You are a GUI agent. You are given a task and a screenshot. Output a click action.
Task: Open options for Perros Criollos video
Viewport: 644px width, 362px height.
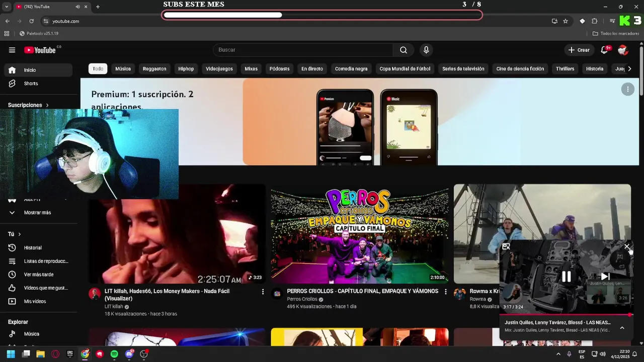point(445,292)
